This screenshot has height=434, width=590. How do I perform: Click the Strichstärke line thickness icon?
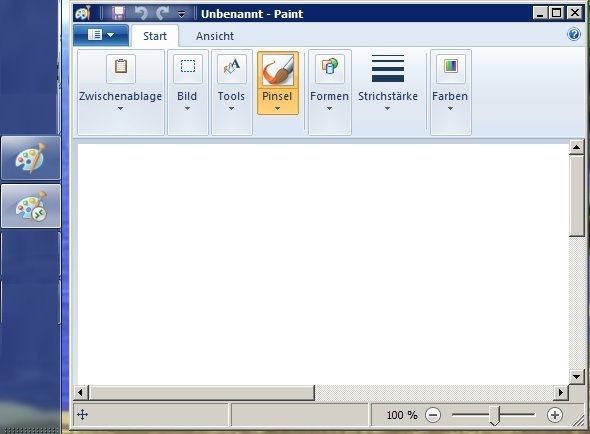click(x=388, y=69)
